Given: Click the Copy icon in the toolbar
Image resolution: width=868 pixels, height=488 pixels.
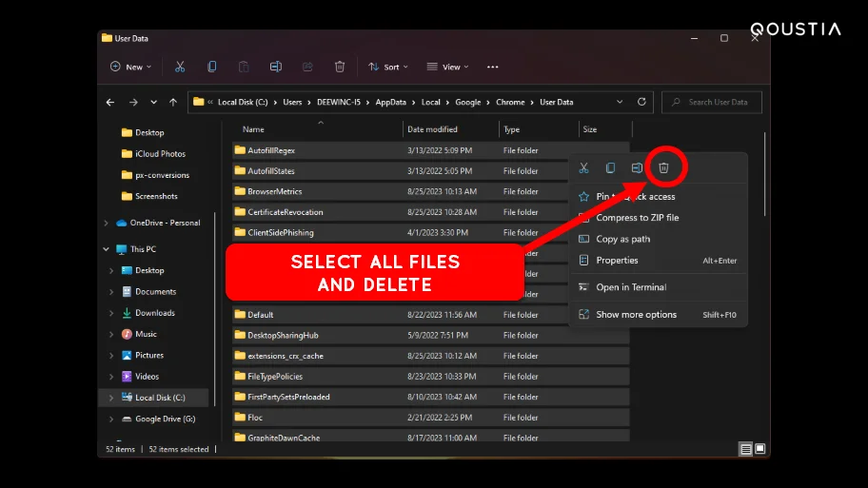Looking at the screenshot, I should click(212, 67).
